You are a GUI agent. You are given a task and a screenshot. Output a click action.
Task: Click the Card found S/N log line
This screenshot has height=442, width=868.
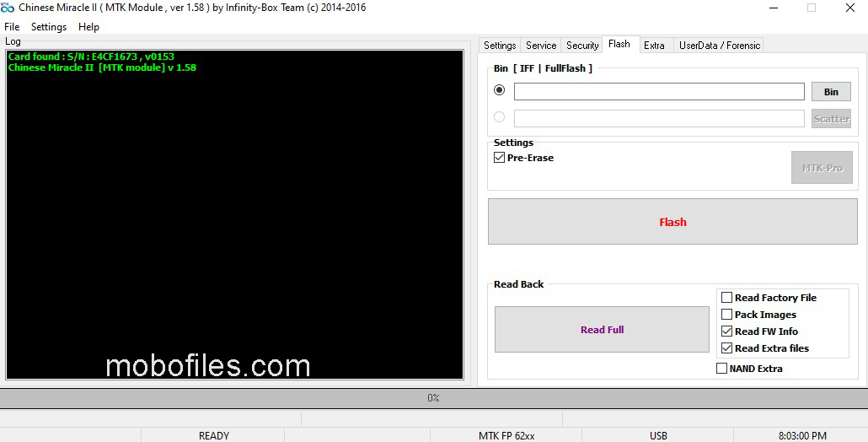(x=91, y=57)
